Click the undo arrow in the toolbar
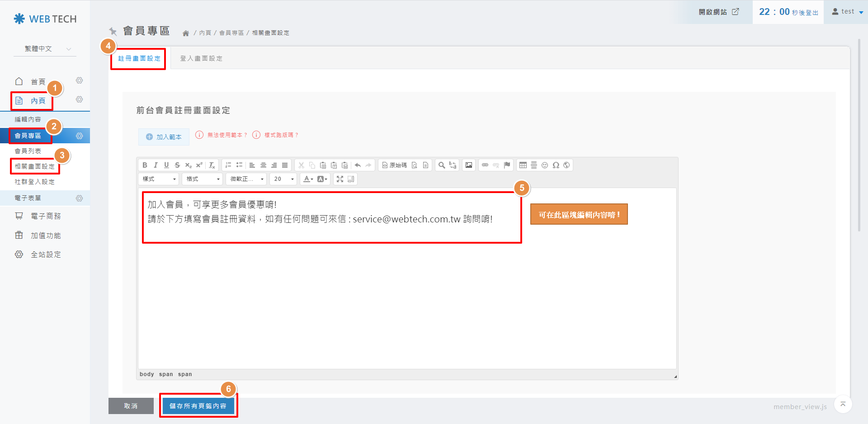Screen dimensions: 868x424 358,165
